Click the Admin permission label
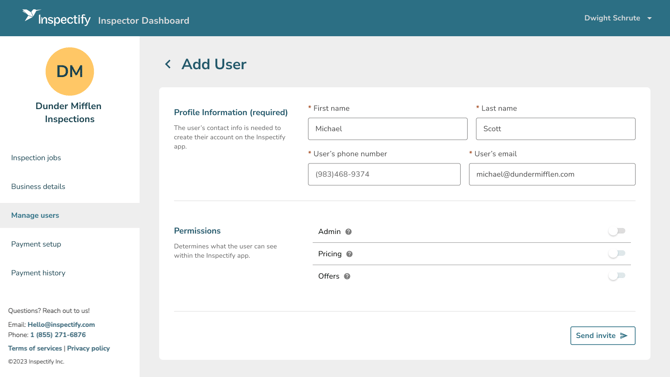The width and height of the screenshot is (670, 377). (329, 232)
